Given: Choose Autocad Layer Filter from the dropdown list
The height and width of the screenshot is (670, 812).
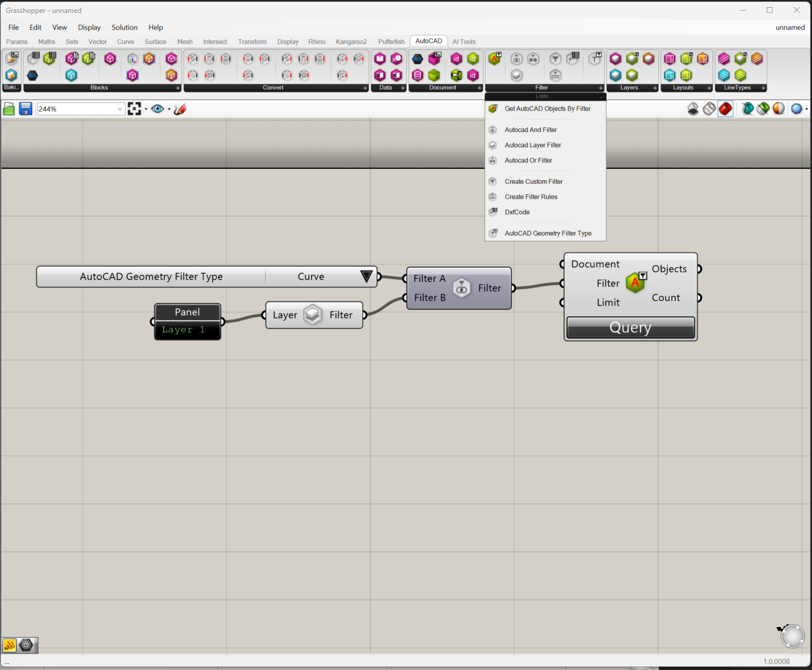Looking at the screenshot, I should 545,145.
